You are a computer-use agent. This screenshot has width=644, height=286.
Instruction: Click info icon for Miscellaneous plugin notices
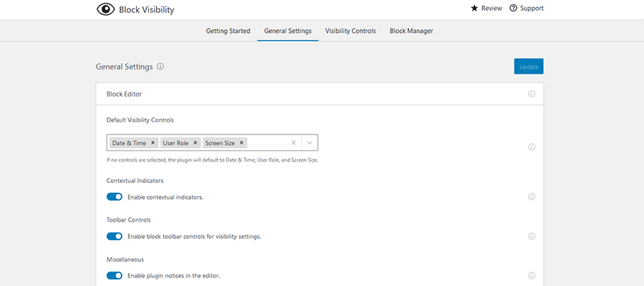pos(532,275)
